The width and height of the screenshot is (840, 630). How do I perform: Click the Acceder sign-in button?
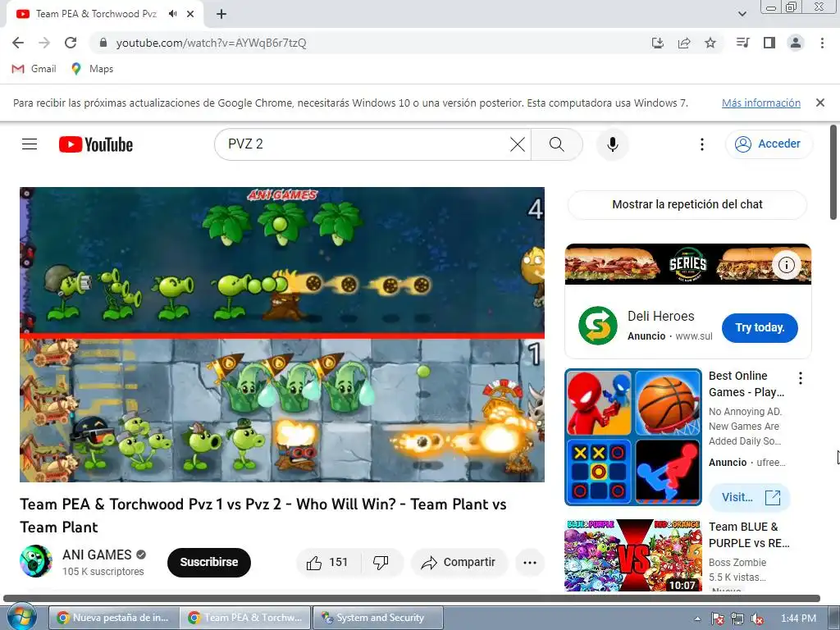pos(769,144)
